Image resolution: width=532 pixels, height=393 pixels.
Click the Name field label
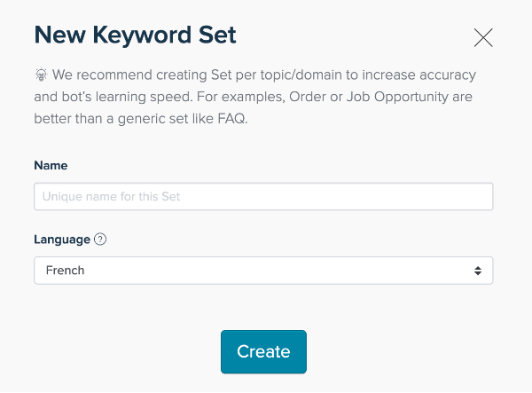51,166
